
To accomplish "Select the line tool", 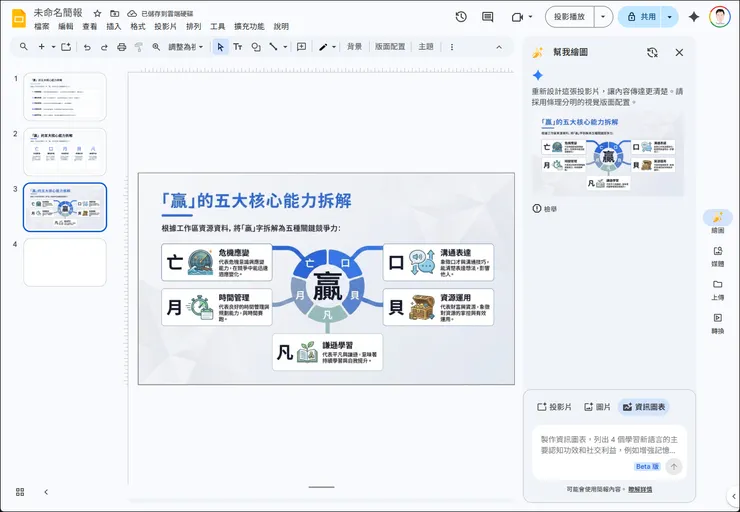I will (273, 47).
